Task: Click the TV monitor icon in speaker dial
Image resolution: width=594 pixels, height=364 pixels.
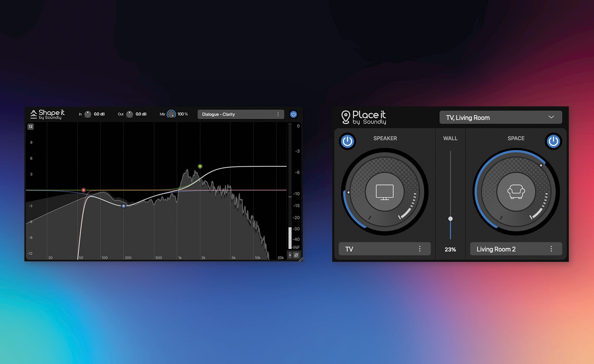Action: click(x=384, y=192)
